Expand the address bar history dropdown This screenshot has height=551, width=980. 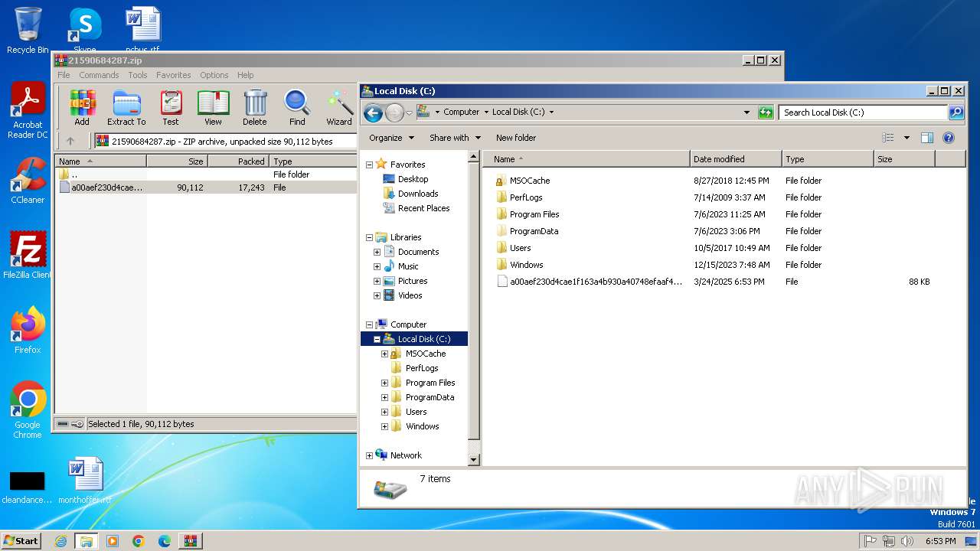(x=747, y=112)
